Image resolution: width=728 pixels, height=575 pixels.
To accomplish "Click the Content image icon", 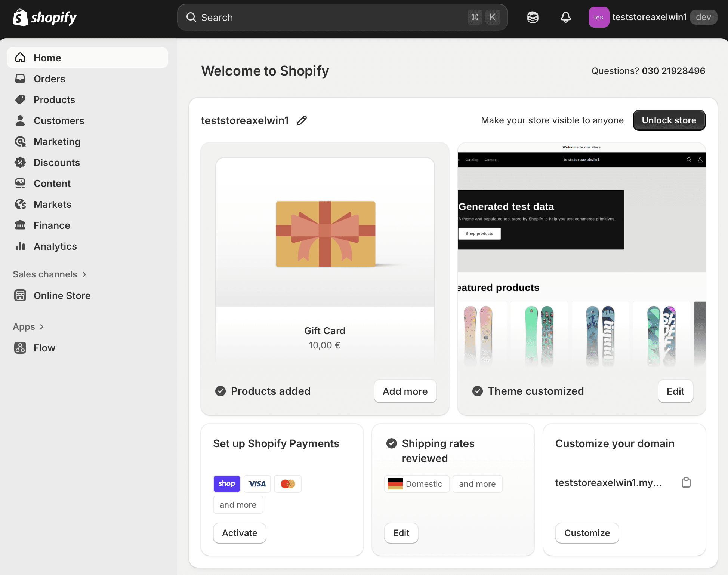I will pyautogui.click(x=20, y=183).
